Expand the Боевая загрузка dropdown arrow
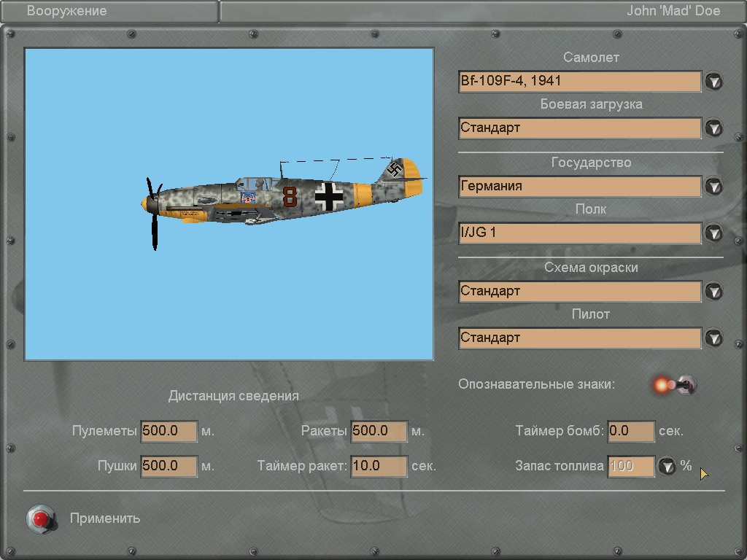 click(x=713, y=128)
